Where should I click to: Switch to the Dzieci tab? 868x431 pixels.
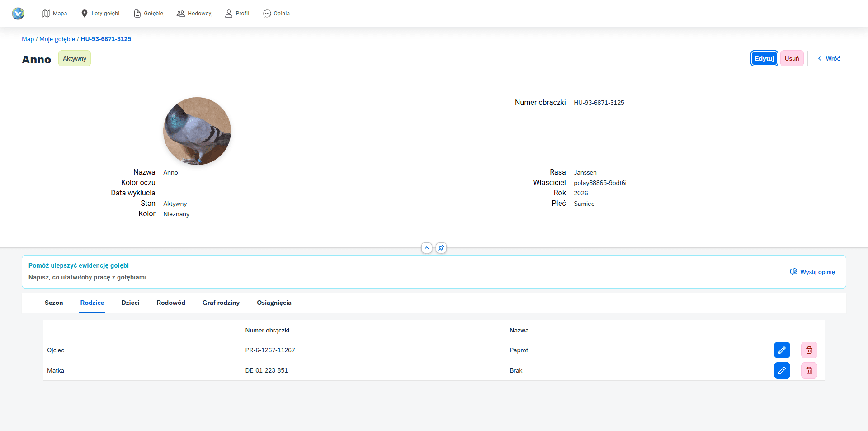tap(130, 303)
